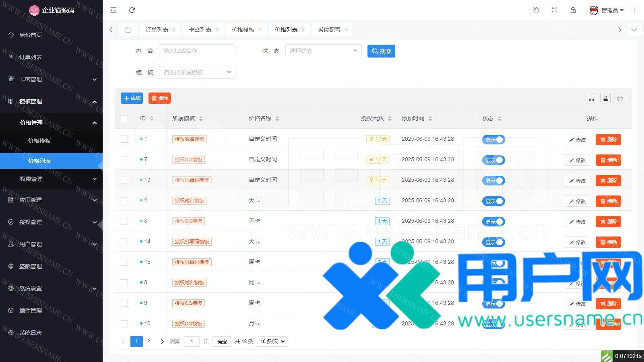644x362 pixels.
Task: Click the refresh page icon
Action: [x=132, y=10]
